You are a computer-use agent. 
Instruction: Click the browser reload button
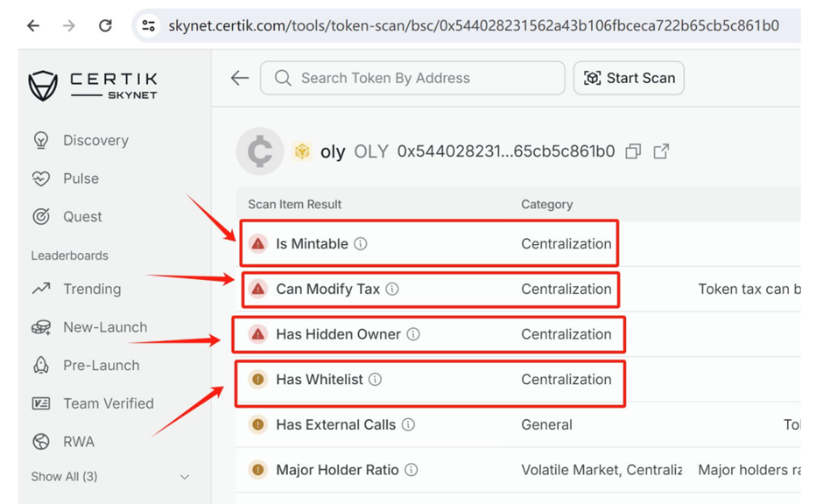[x=105, y=25]
